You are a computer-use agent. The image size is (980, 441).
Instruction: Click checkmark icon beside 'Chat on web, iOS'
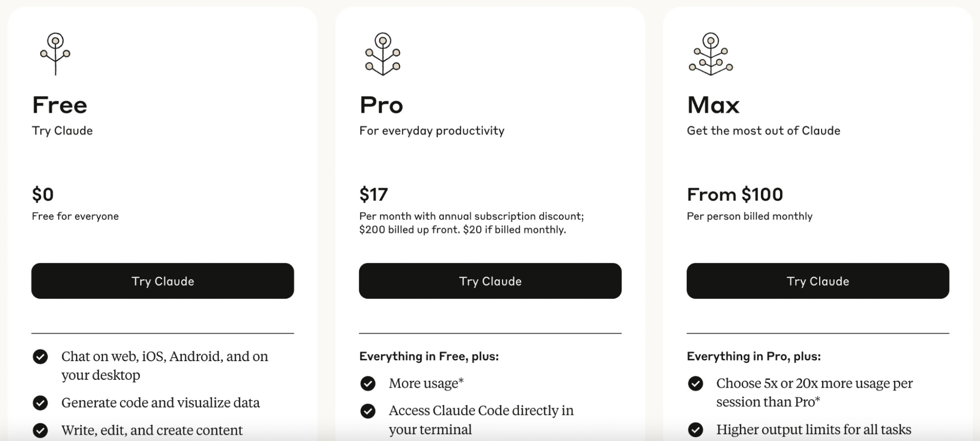tap(40, 357)
